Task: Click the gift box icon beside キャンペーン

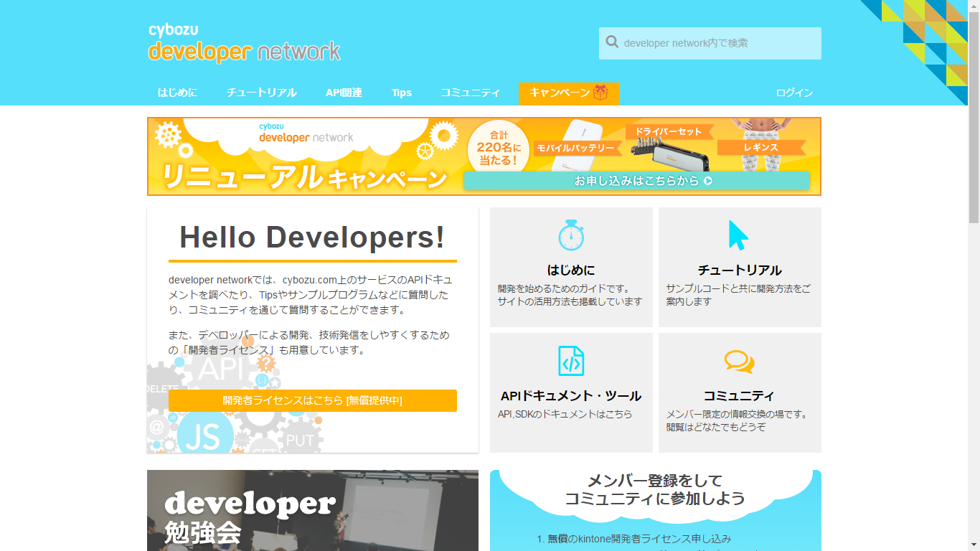Action: [600, 93]
